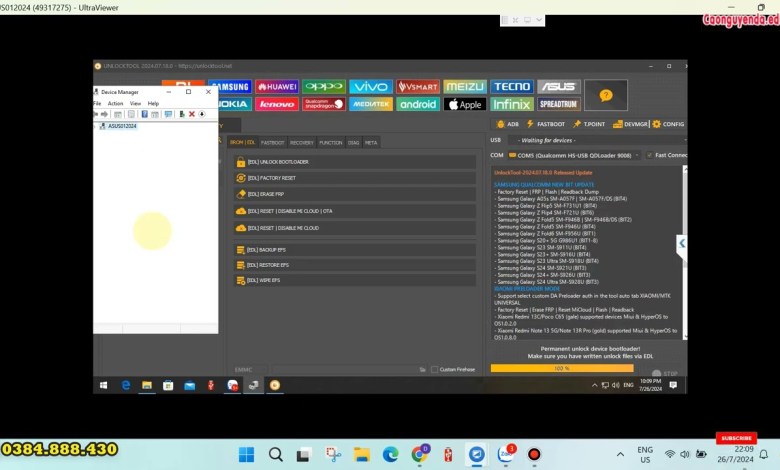Open DEVMGR device manager shortcut
The width and height of the screenshot is (780, 470).
[632, 124]
